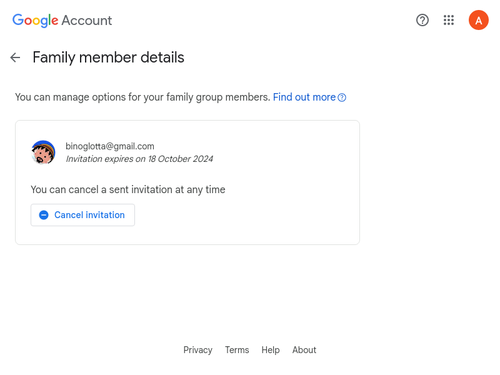This screenshot has height=375, width=500.
Task: Open the Help footer link
Action: (271, 350)
